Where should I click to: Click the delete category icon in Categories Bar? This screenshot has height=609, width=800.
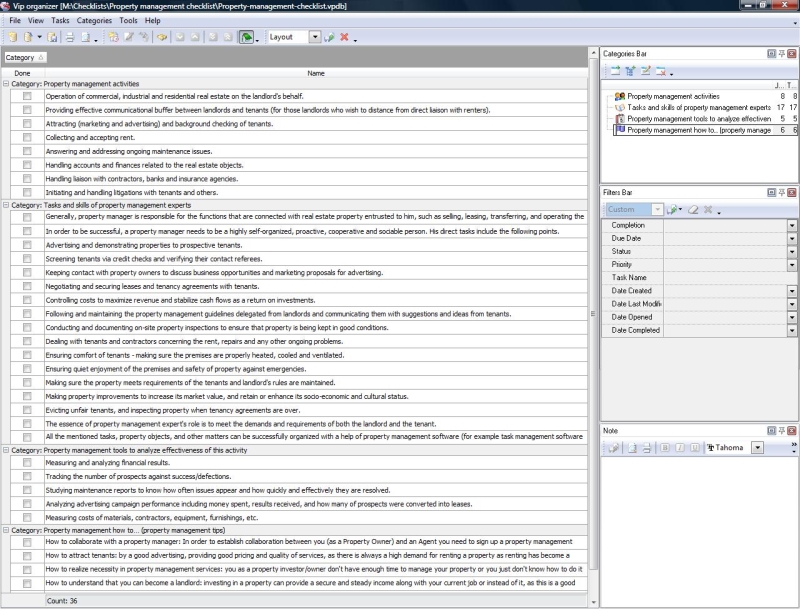coord(660,72)
